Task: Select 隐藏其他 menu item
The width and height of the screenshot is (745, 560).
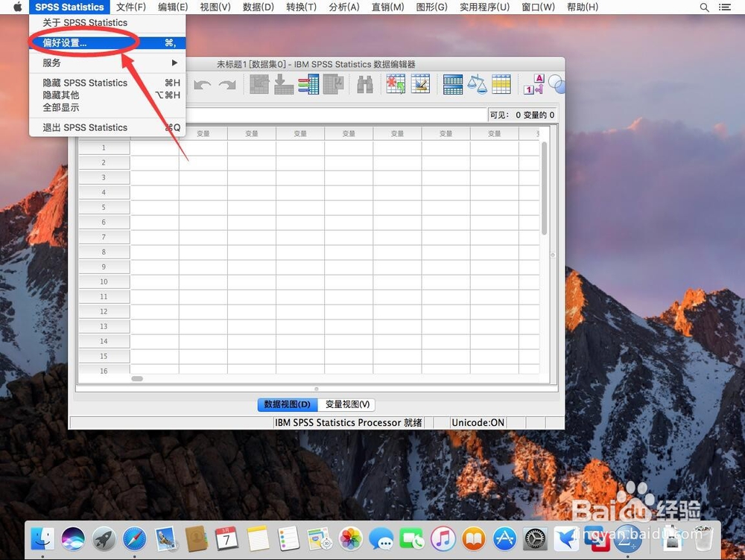Action: tap(107, 95)
